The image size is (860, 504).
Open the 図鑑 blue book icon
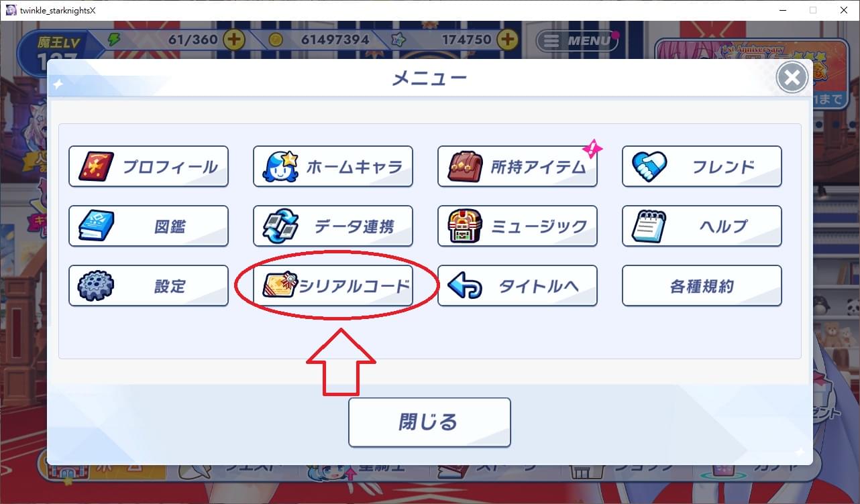pos(97,226)
